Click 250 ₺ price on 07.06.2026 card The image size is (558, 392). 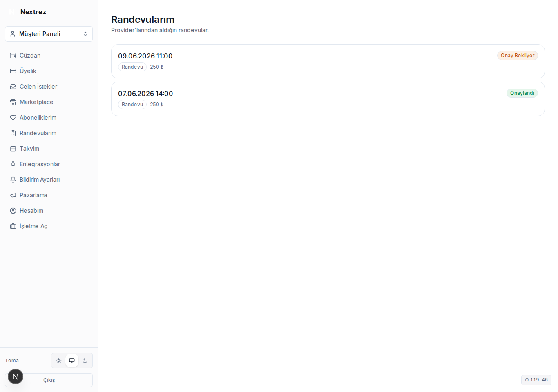[156, 105]
